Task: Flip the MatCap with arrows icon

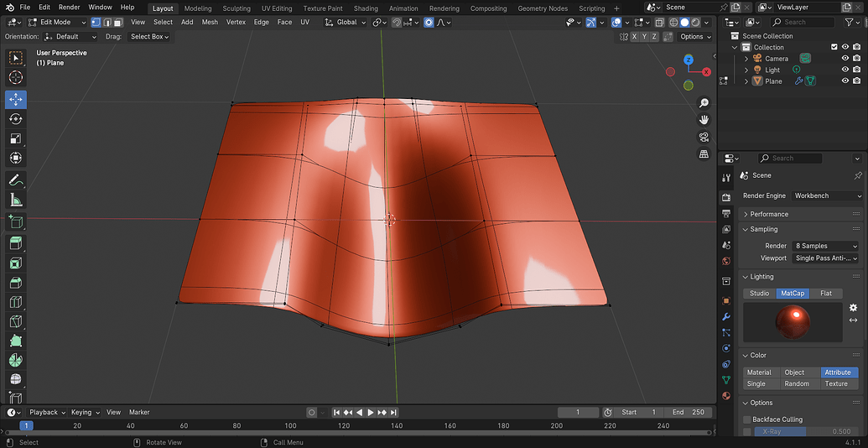Action: coord(853,320)
